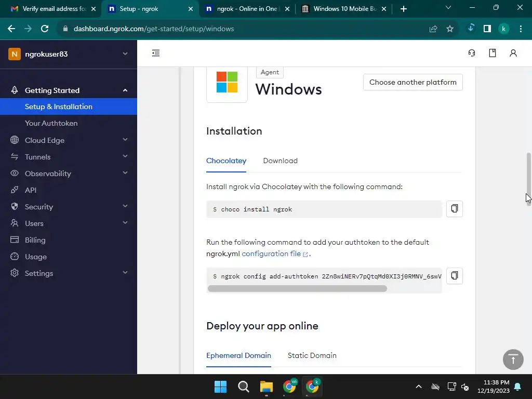Click the API plug icon
The image size is (532, 399).
pyautogui.click(x=14, y=190)
